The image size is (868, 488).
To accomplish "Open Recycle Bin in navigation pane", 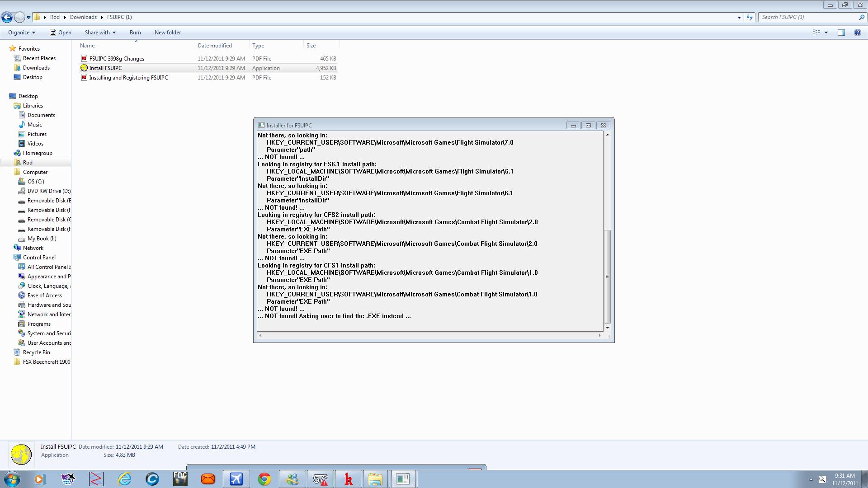I will coord(36,352).
